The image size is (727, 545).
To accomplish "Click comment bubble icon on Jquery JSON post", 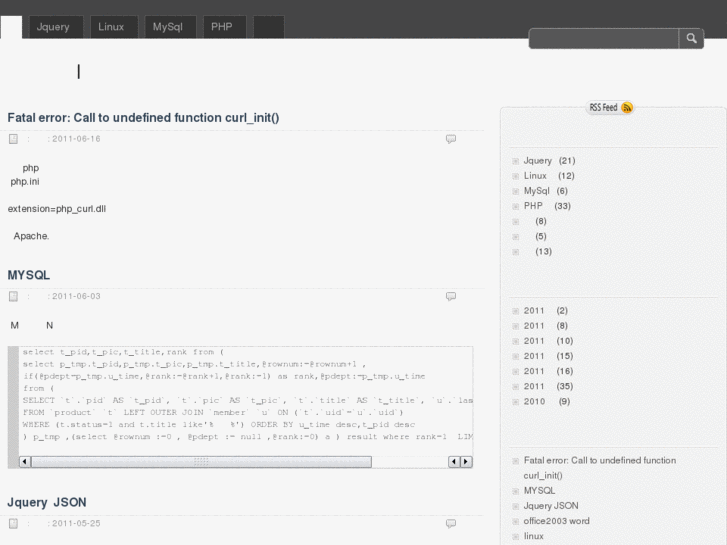I will pyautogui.click(x=451, y=524).
